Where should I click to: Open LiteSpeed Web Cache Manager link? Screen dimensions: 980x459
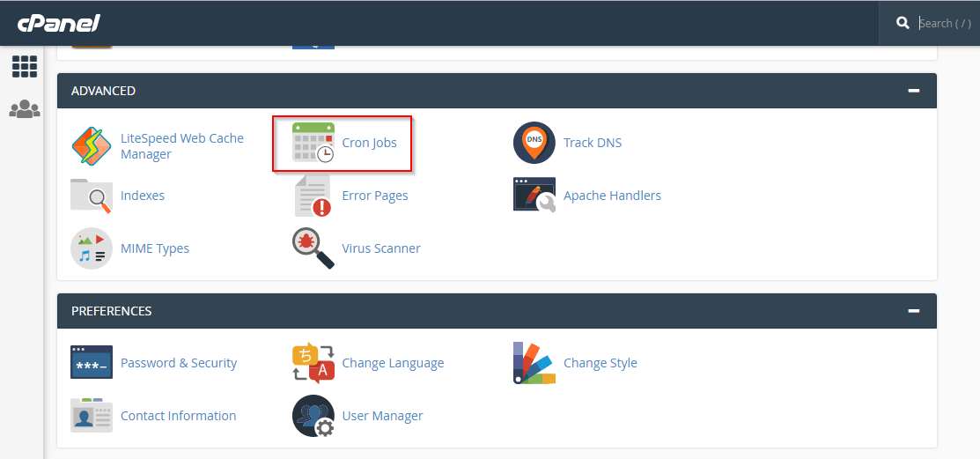[182, 146]
